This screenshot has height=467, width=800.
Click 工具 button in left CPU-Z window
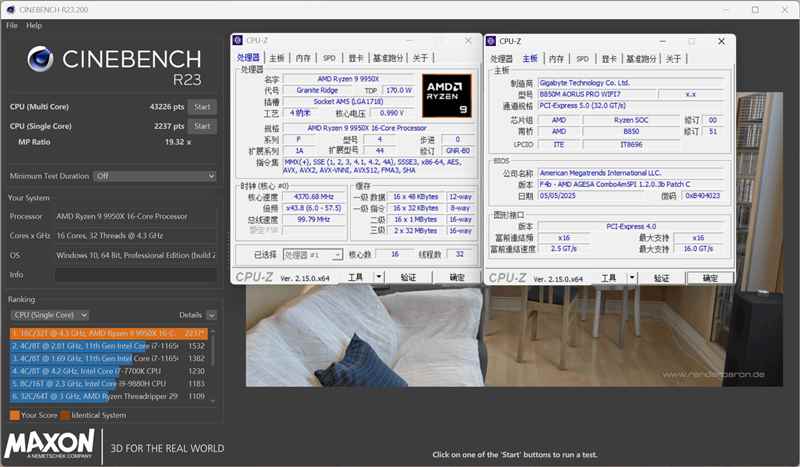(355, 277)
